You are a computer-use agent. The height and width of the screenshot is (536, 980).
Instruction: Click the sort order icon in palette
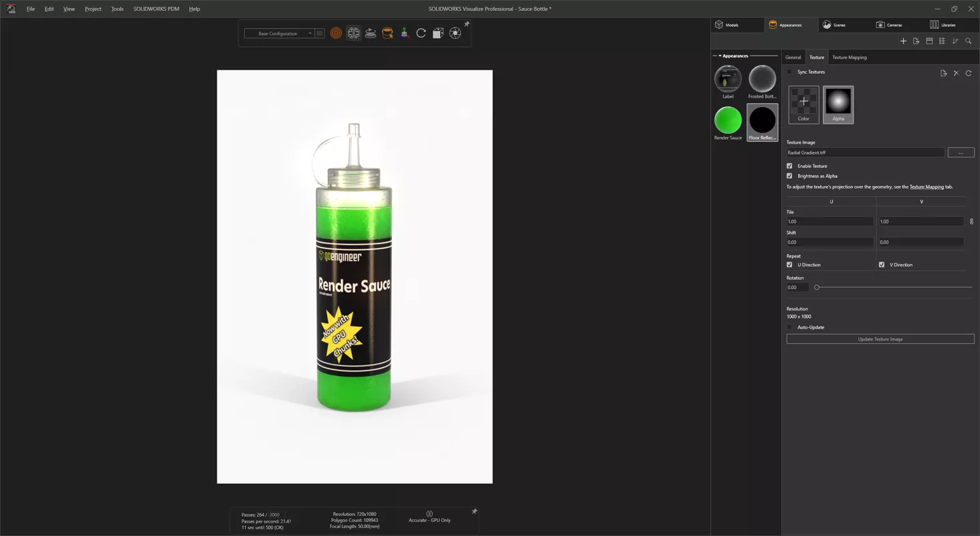(955, 41)
